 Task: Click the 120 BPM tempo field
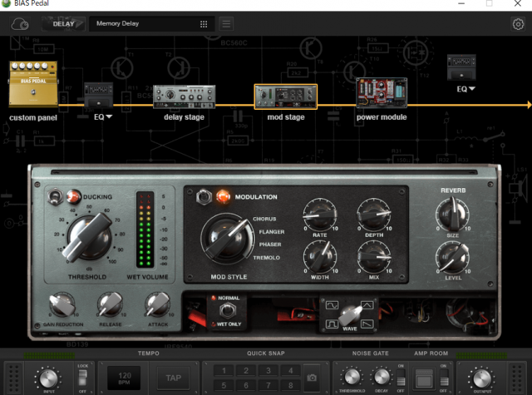[x=124, y=378]
